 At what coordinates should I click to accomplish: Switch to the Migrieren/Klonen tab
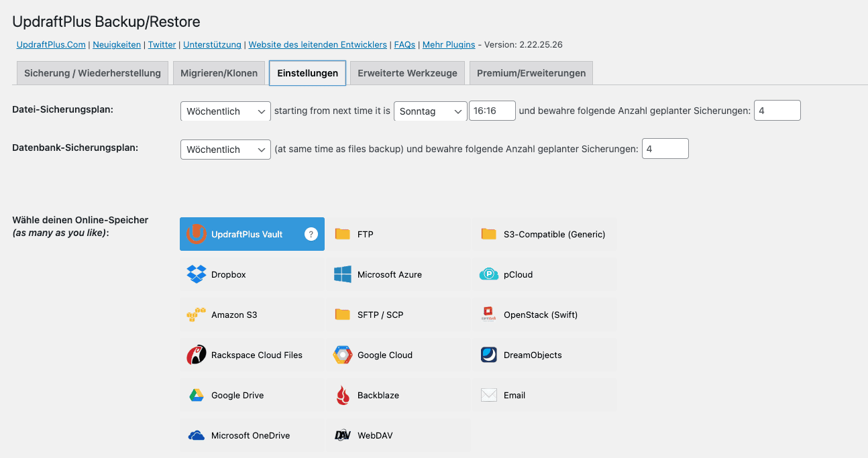219,72
